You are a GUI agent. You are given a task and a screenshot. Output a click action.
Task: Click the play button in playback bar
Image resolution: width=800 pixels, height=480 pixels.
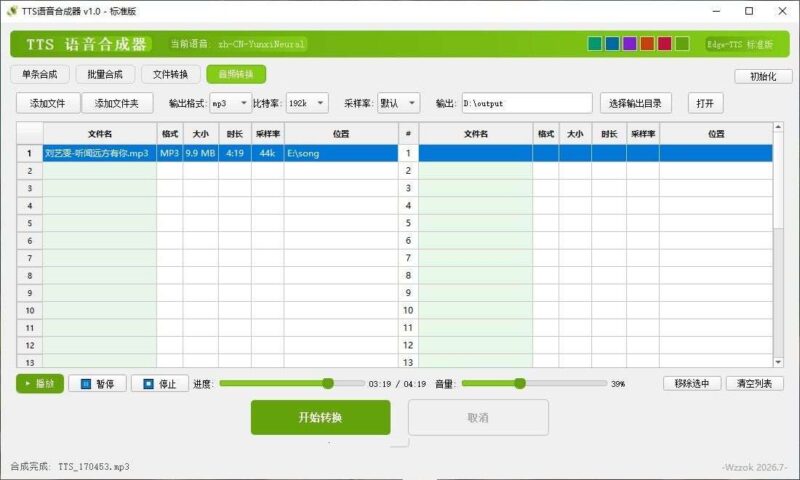click(x=40, y=384)
